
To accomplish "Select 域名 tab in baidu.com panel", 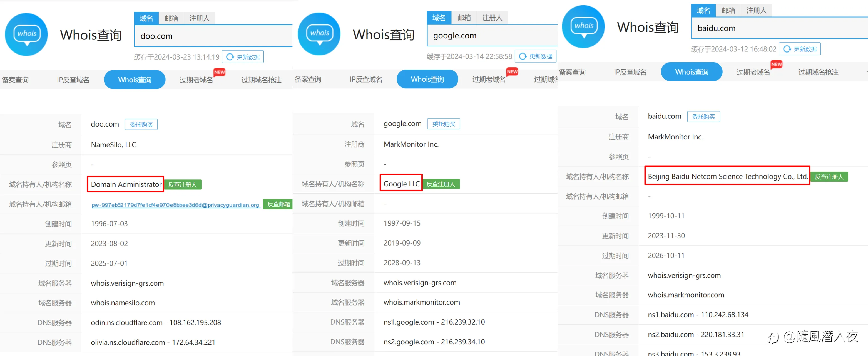I will pos(703,11).
